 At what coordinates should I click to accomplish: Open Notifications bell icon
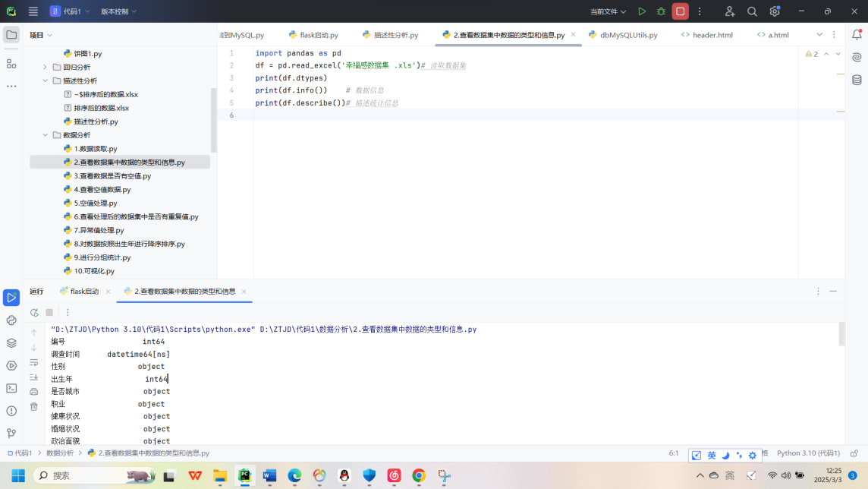857,34
